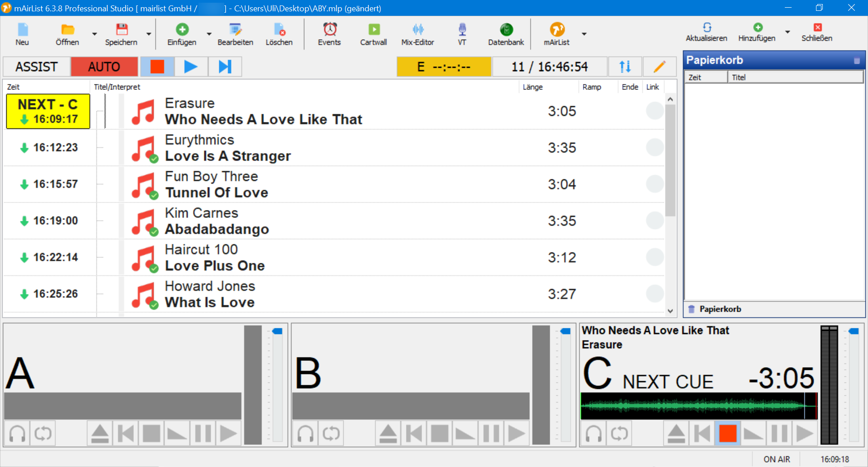Toggle AUTO automation mode
This screenshot has width=868, height=467.
pyautogui.click(x=104, y=67)
